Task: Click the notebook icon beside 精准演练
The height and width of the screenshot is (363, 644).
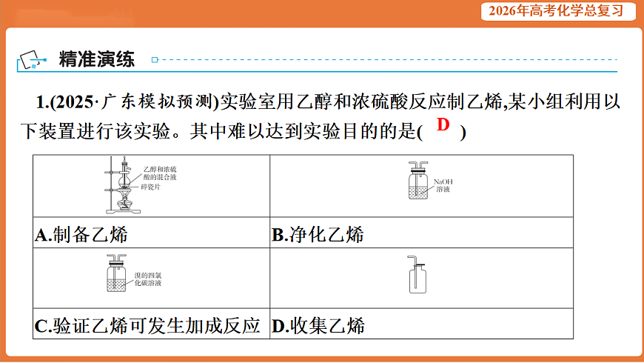Action: click(x=33, y=60)
